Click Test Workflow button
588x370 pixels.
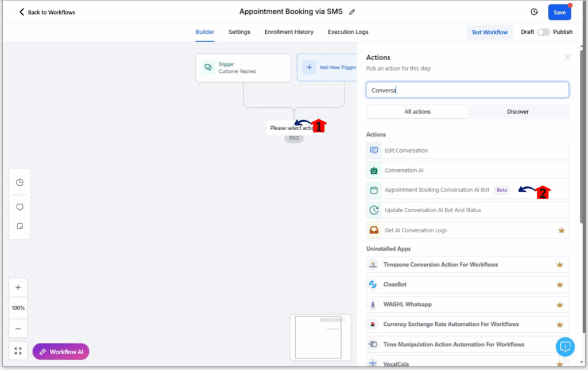click(x=489, y=32)
